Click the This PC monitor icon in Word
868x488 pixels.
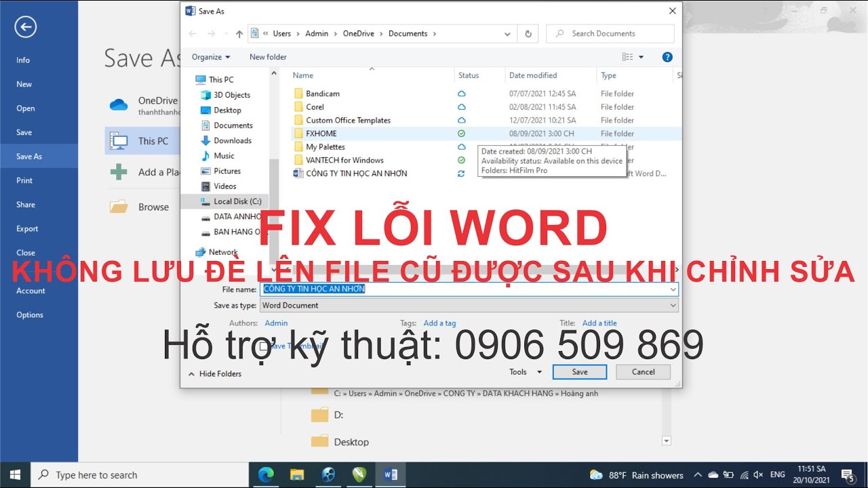click(119, 141)
